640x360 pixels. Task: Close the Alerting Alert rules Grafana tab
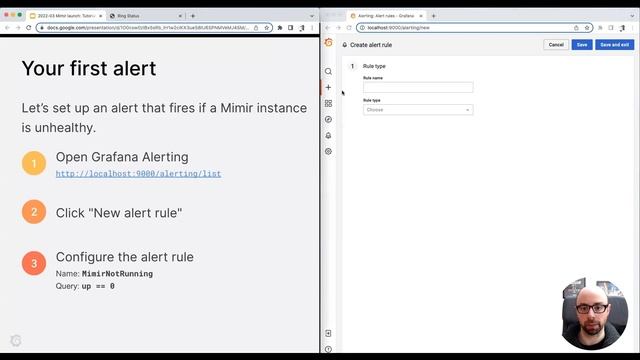421,16
